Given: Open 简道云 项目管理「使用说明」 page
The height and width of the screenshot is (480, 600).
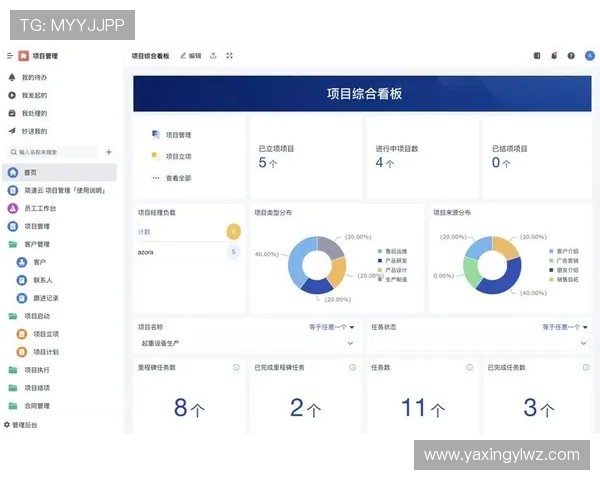Looking at the screenshot, I should click(57, 190).
